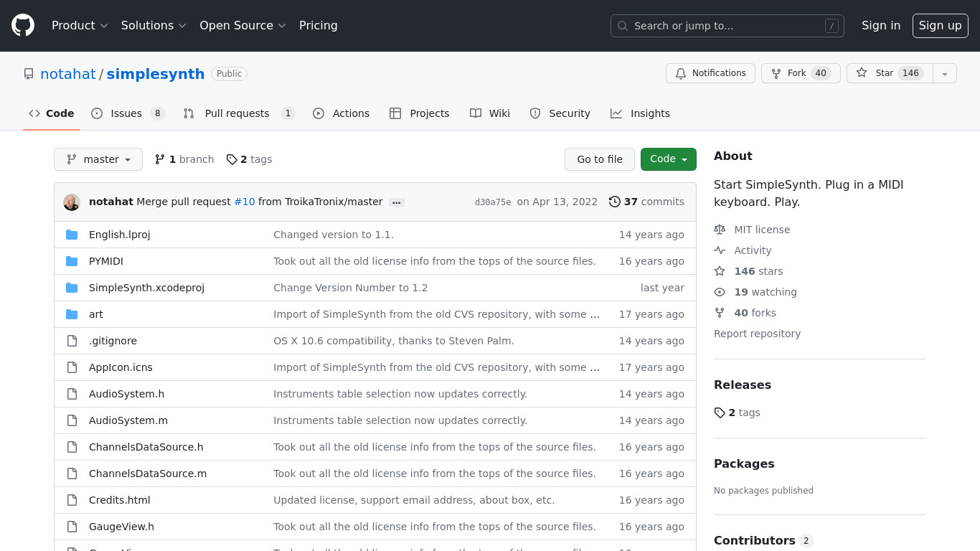Switch to the Actions tab

pos(341,113)
